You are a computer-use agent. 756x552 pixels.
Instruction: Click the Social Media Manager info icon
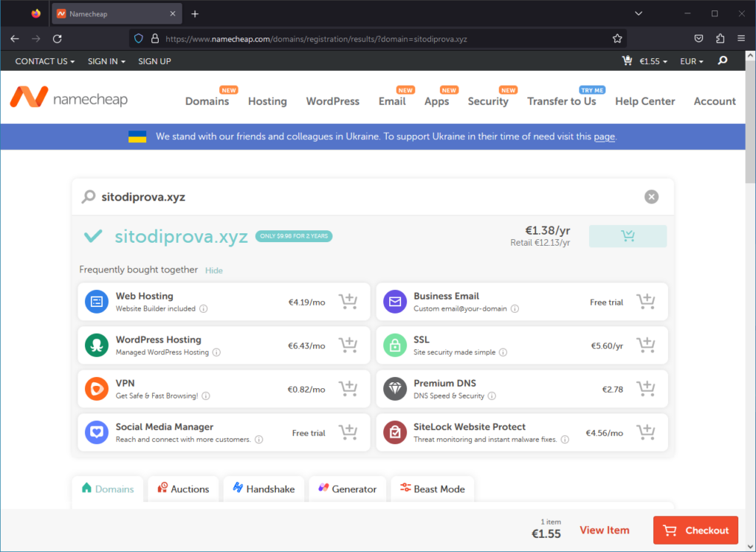coord(259,440)
